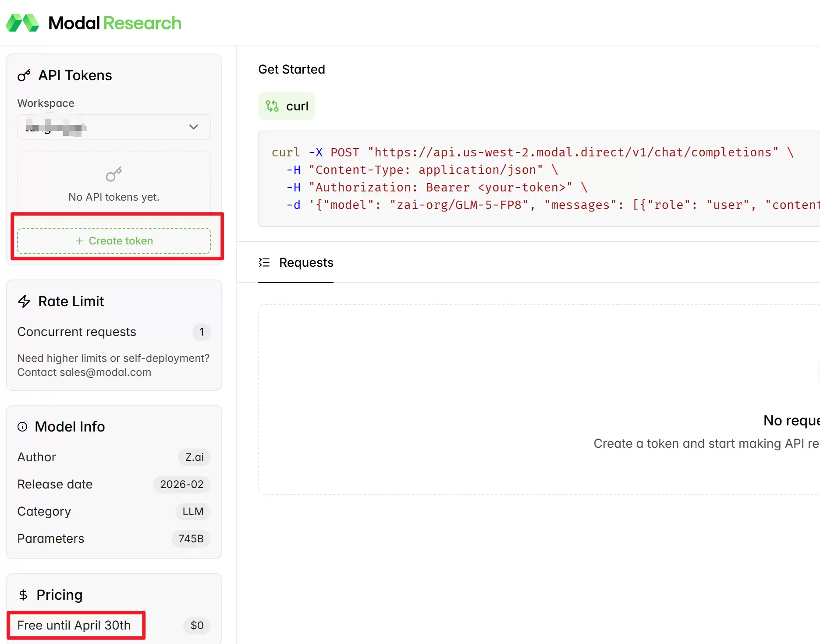Expand the workspace selector chevron arrow
The width and height of the screenshot is (820, 644).
pos(194,127)
